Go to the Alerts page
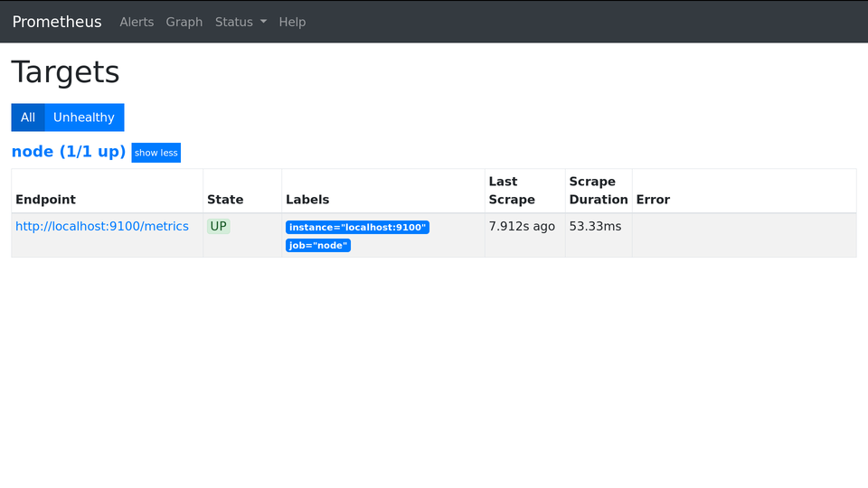Screen dimensions: 868x488 pos(137,22)
